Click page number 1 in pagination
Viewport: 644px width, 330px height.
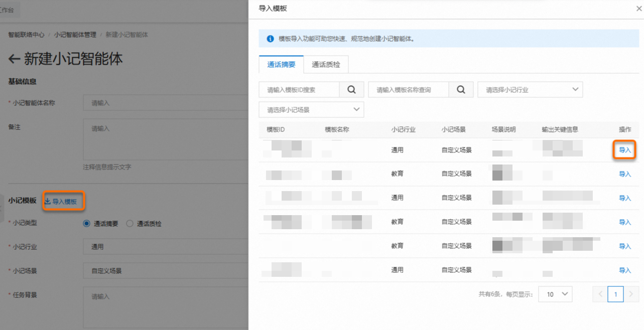pyautogui.click(x=615, y=294)
